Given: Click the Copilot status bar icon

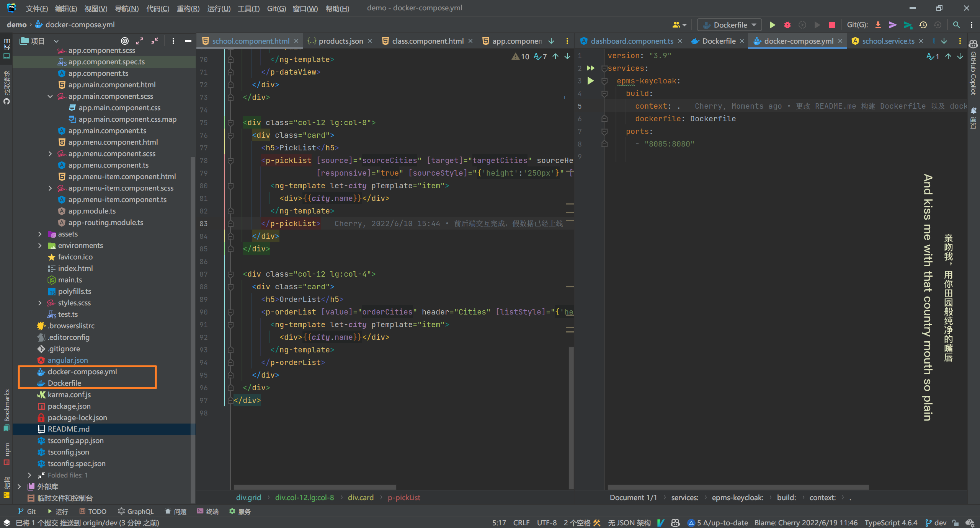Looking at the screenshot, I should click(x=675, y=523).
